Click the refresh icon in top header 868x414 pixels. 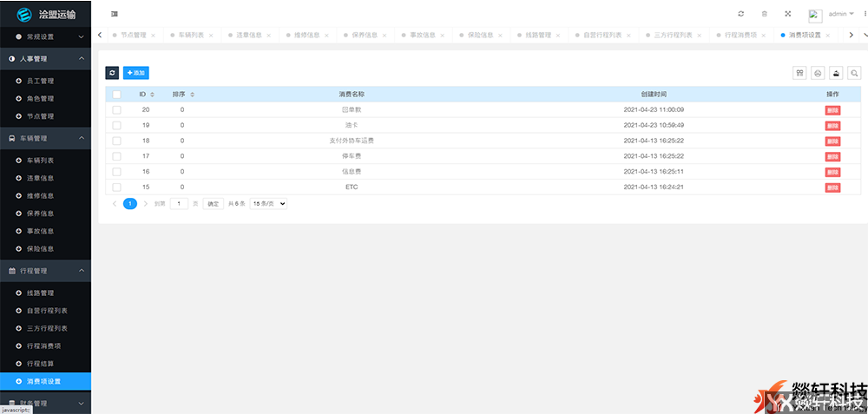[x=740, y=14]
